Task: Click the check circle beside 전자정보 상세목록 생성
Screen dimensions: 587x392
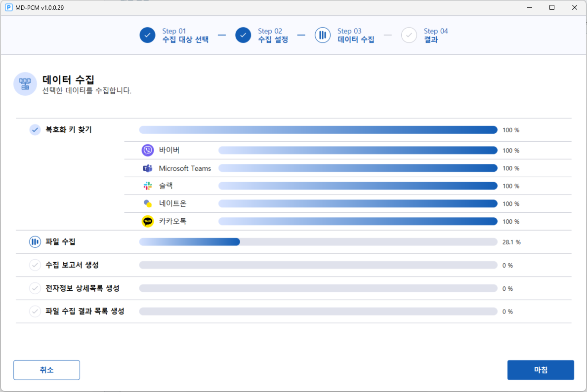Action: tap(35, 288)
